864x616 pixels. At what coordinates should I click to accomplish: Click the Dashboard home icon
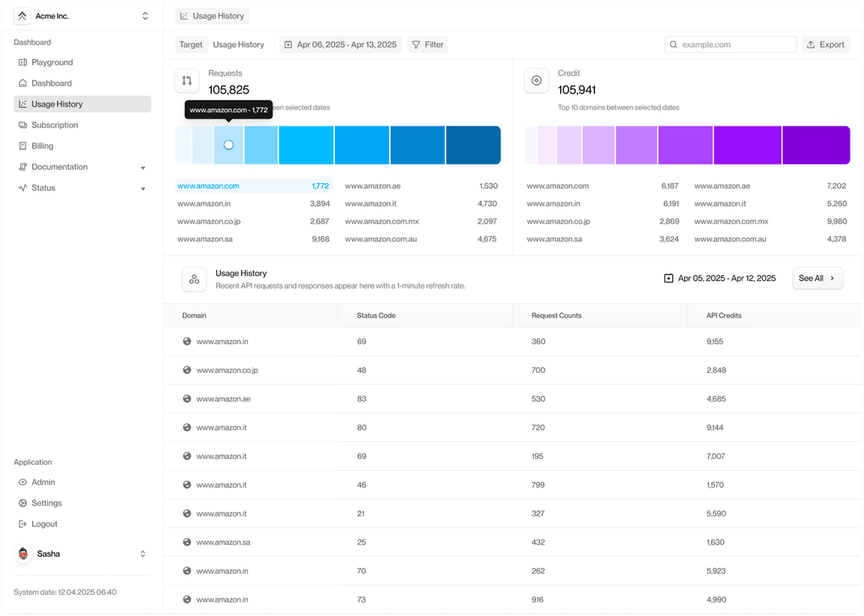[23, 84]
